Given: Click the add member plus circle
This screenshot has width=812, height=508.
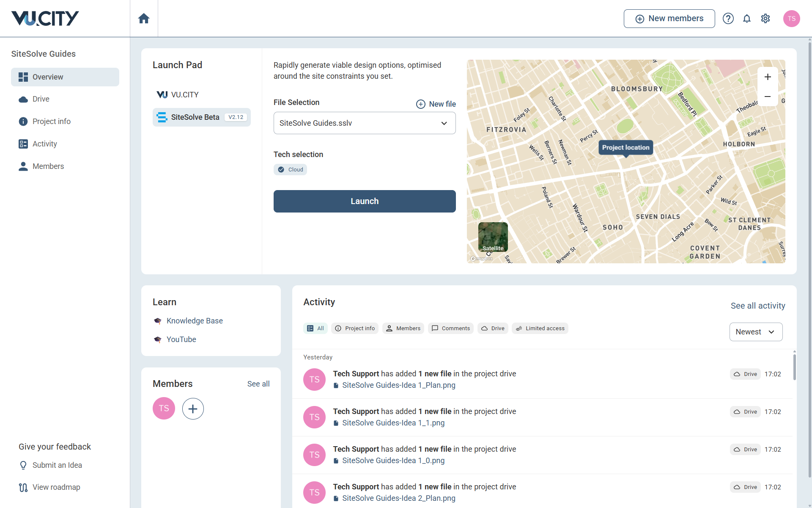Looking at the screenshot, I should tap(193, 409).
